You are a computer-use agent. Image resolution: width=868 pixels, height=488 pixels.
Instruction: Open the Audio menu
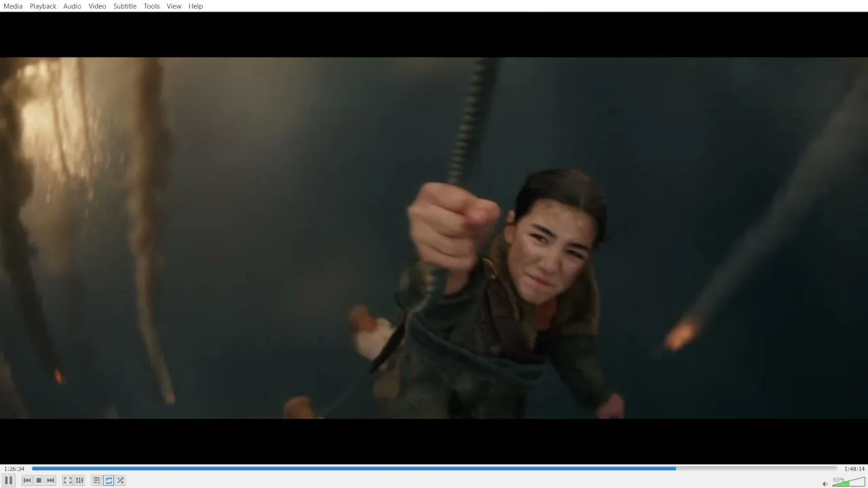(x=72, y=6)
